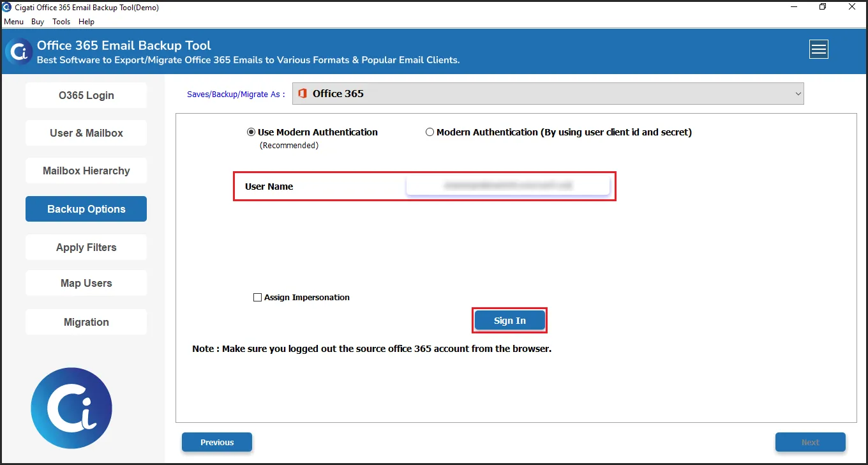Select Modern Authentication using client id and secret
Screen dimensions: 868x465
coord(430,132)
